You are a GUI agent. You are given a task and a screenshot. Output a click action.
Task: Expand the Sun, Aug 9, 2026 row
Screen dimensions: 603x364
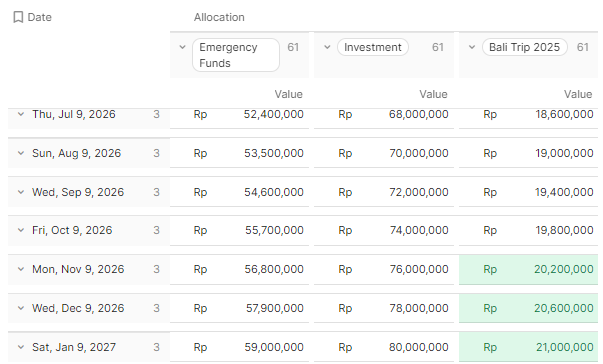(x=21, y=153)
